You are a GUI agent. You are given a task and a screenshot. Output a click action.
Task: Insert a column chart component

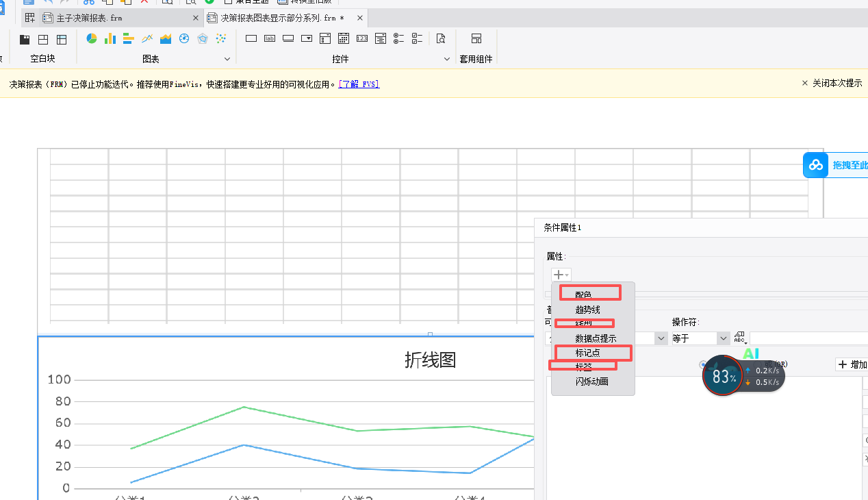[110, 38]
